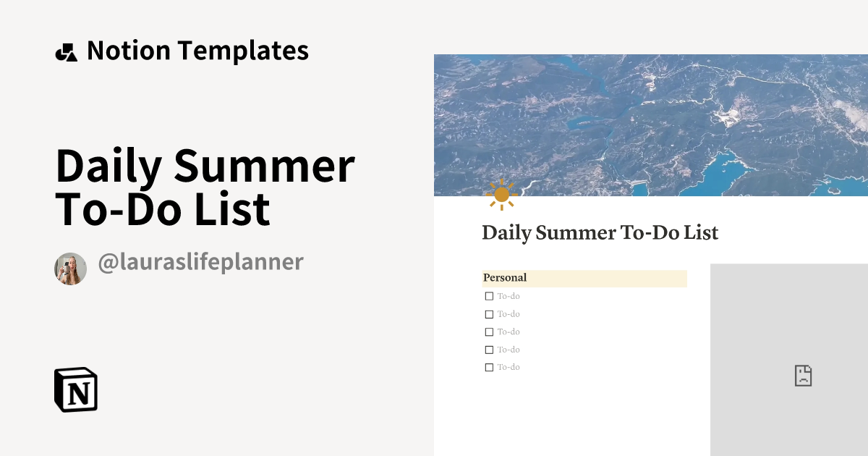Click the black Notion cube logo

[76, 389]
